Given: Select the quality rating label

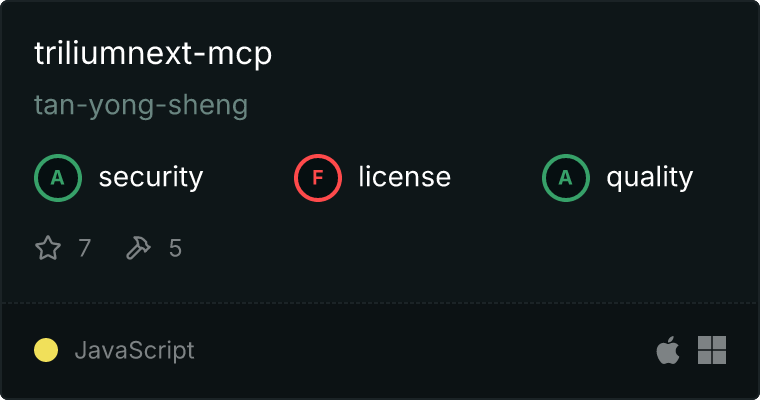Looking at the screenshot, I should pos(649,177).
